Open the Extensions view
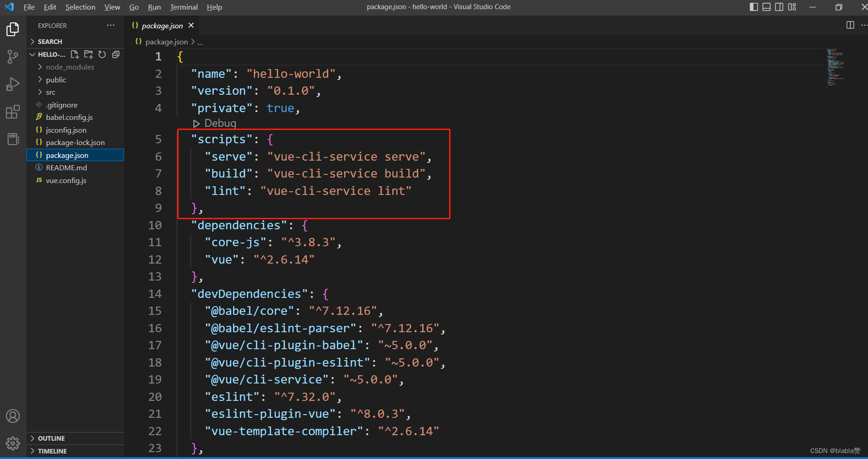 [13, 112]
